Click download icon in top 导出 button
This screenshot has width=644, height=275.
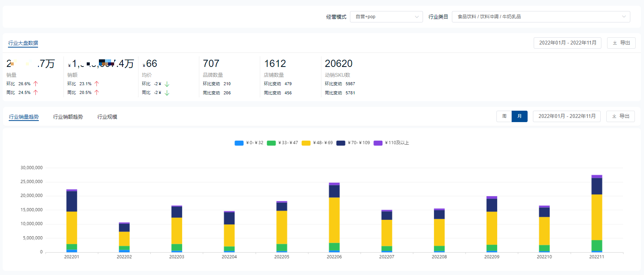click(615, 43)
